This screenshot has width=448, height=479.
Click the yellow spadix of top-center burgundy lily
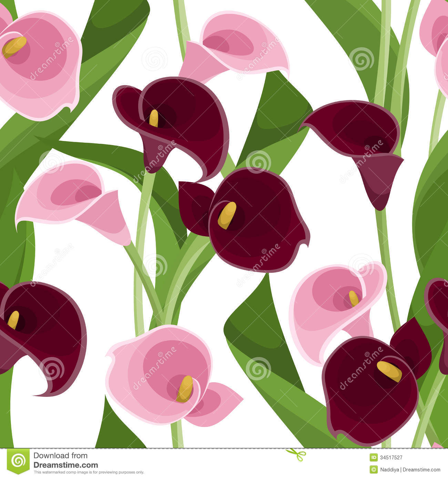[x=154, y=118]
